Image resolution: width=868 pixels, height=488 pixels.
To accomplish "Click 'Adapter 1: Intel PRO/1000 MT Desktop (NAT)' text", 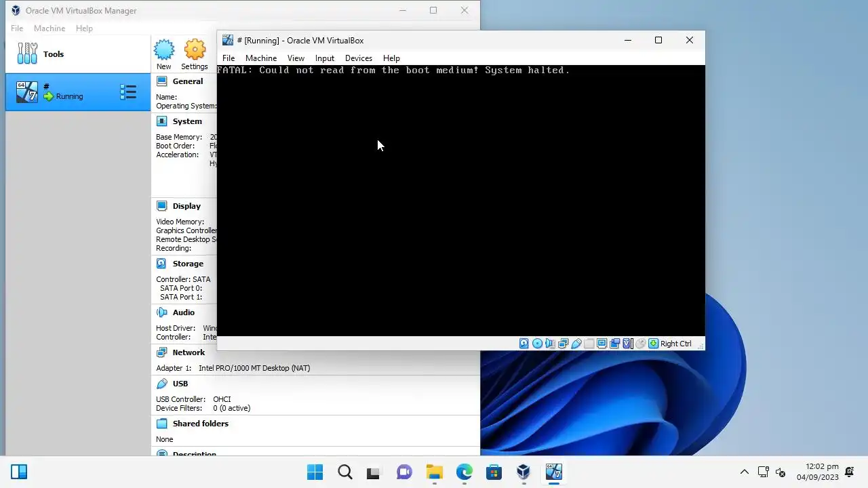I will click(x=233, y=368).
